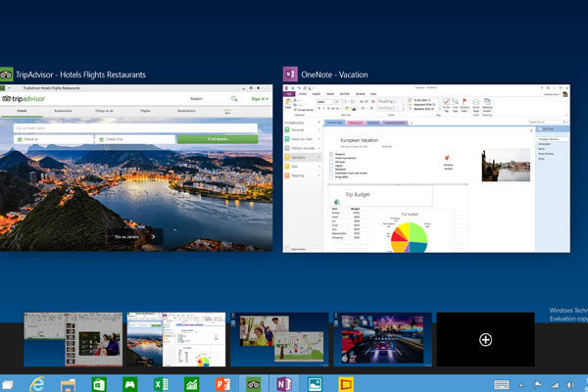The image size is (588, 392).
Task: Launch Excel from the taskbar
Action: pos(161,384)
